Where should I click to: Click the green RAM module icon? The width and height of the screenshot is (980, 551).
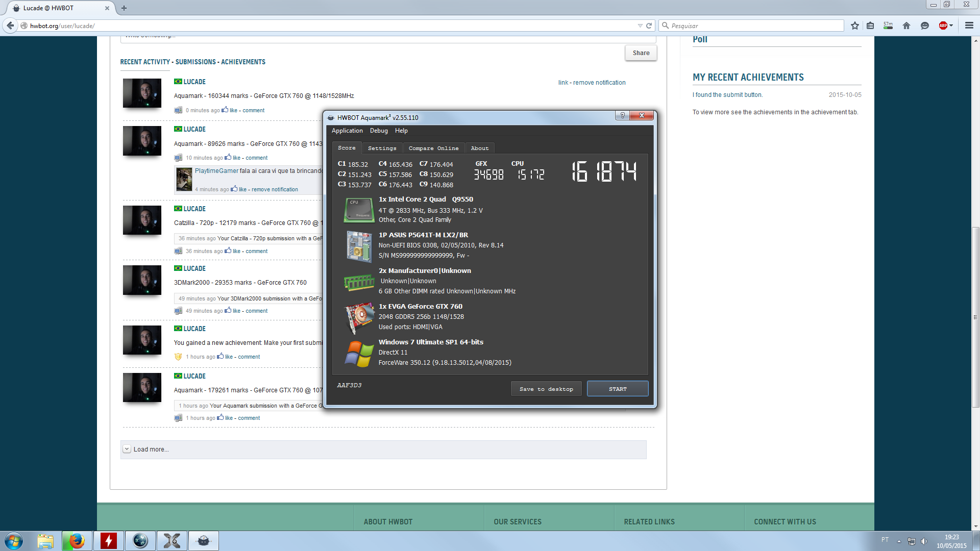359,282
